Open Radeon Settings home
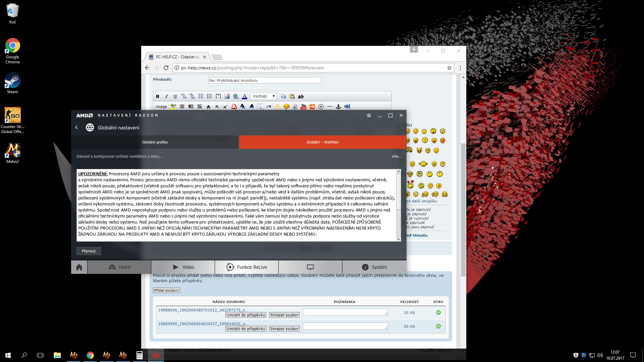 [x=79, y=267]
